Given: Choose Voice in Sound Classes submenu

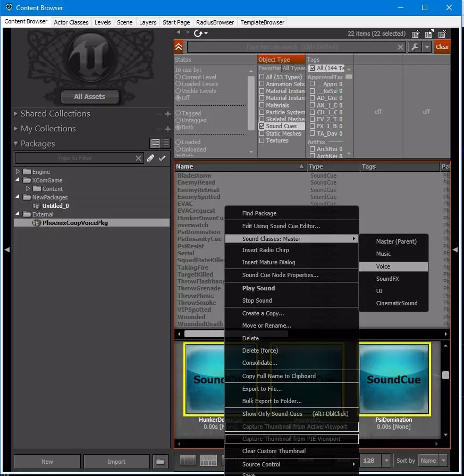Looking at the screenshot, I should pyautogui.click(x=394, y=266).
